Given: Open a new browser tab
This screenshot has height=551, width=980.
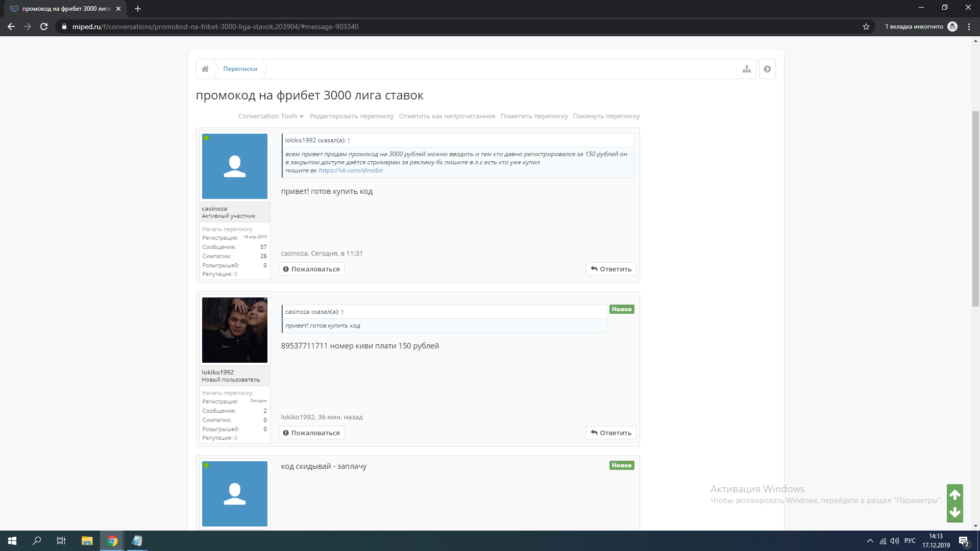Looking at the screenshot, I should 138,9.
